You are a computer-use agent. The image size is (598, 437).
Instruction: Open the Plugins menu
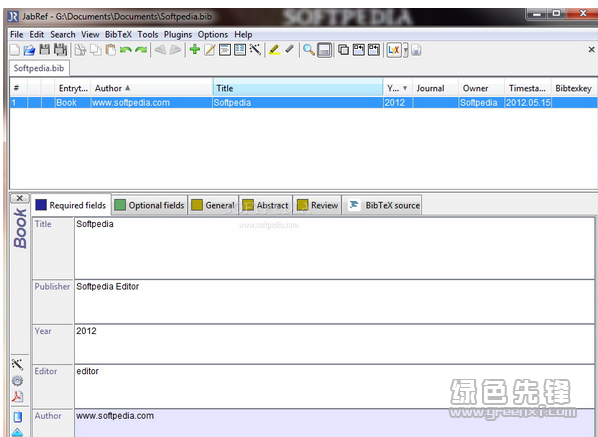pos(178,35)
